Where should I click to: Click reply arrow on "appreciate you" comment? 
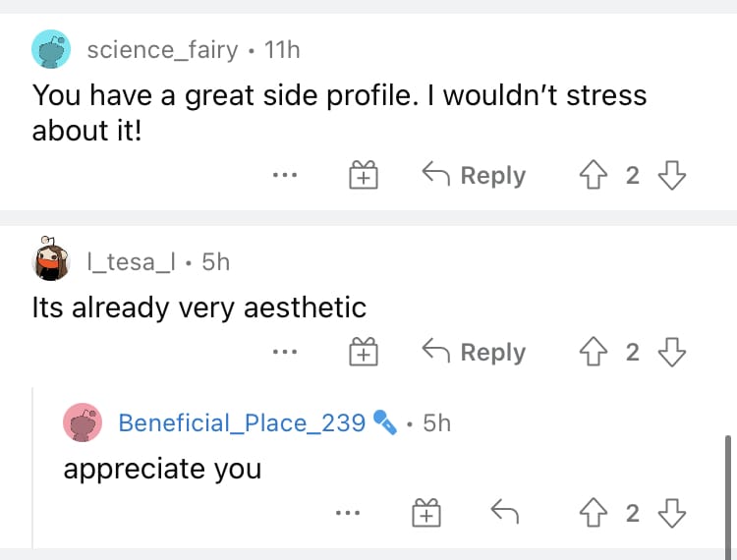[x=504, y=512]
